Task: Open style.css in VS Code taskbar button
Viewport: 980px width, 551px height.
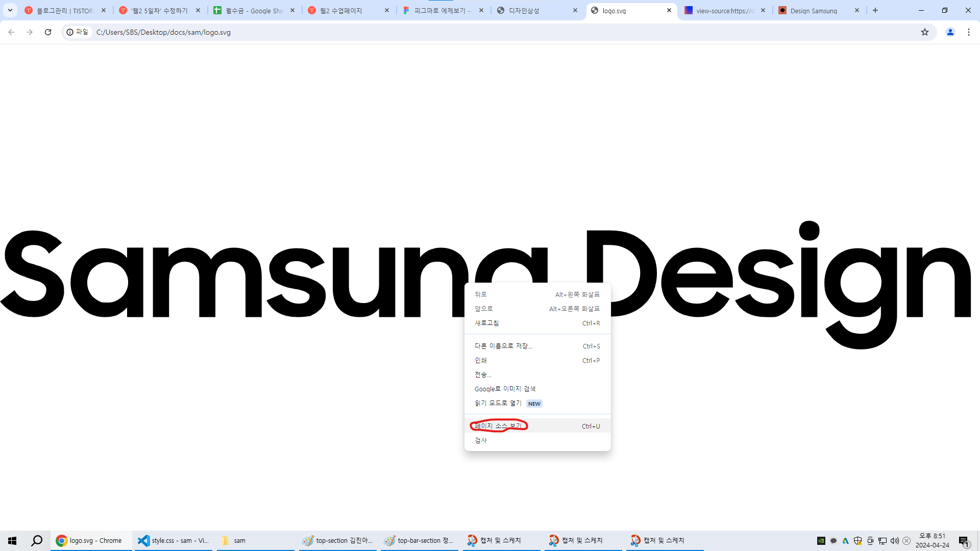Action: pos(174,540)
